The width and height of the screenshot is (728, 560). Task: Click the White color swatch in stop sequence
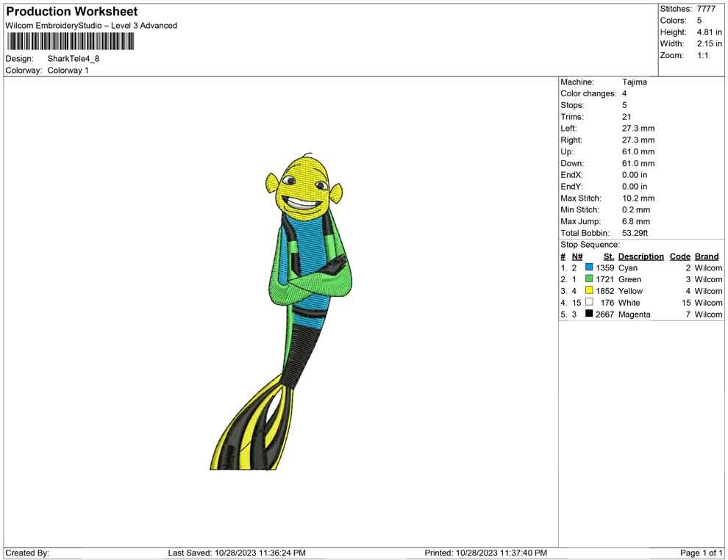pyautogui.click(x=589, y=302)
